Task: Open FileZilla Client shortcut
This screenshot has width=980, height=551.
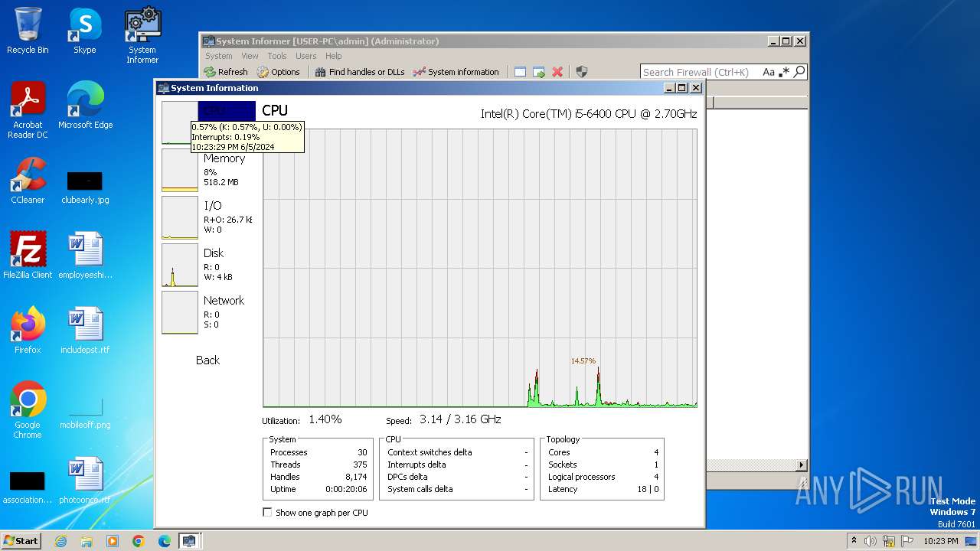Action: (x=28, y=255)
